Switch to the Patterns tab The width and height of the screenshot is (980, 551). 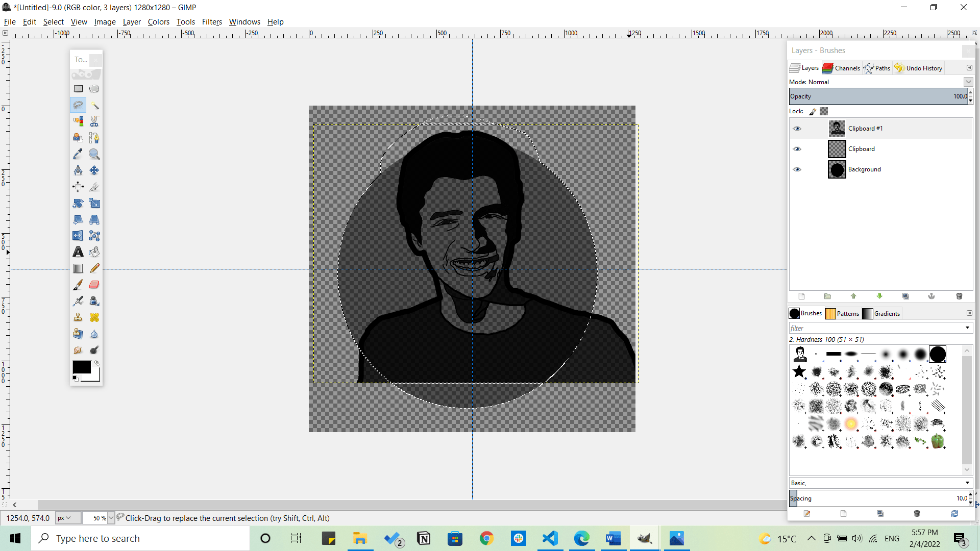(842, 313)
